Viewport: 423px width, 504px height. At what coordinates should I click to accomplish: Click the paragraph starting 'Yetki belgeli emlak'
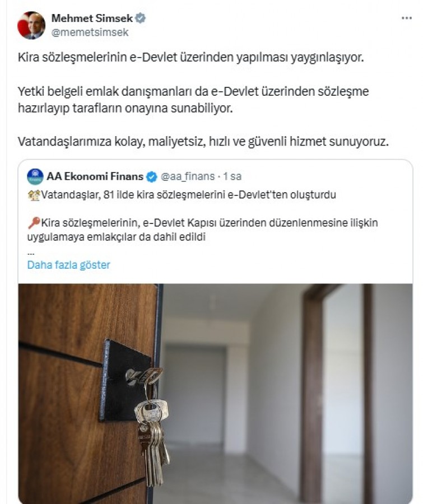point(193,100)
